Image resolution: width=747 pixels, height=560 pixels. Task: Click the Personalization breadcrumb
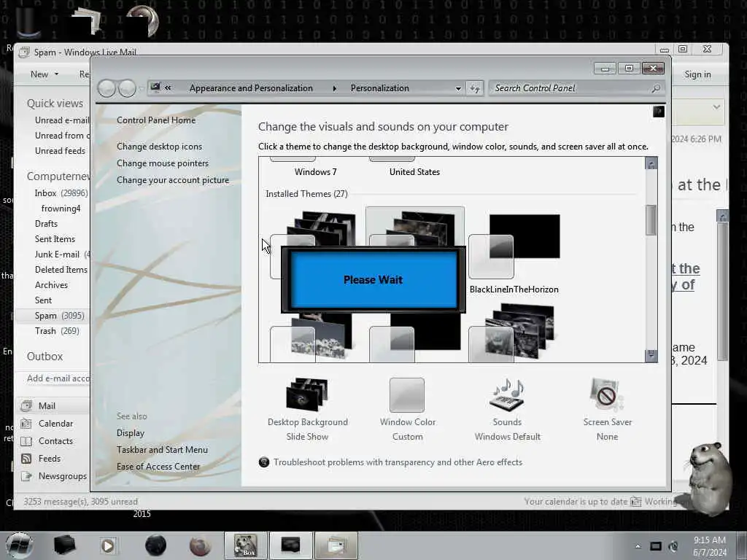pos(379,88)
